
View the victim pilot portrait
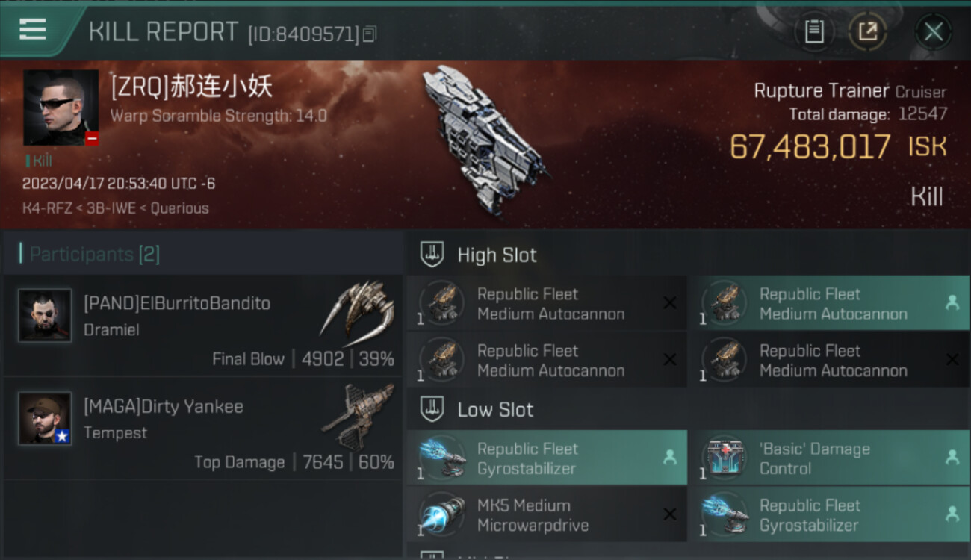pyautogui.click(x=61, y=108)
